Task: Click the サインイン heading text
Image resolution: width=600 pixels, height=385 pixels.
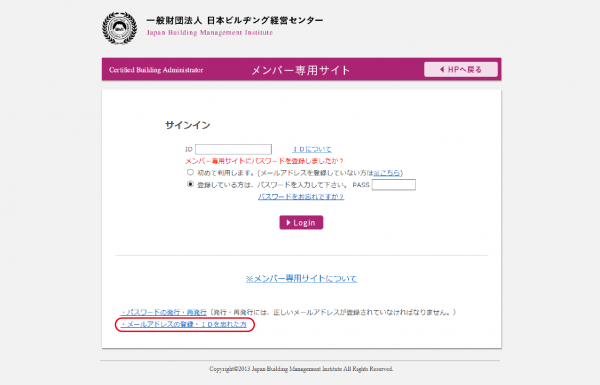Action: click(x=188, y=125)
